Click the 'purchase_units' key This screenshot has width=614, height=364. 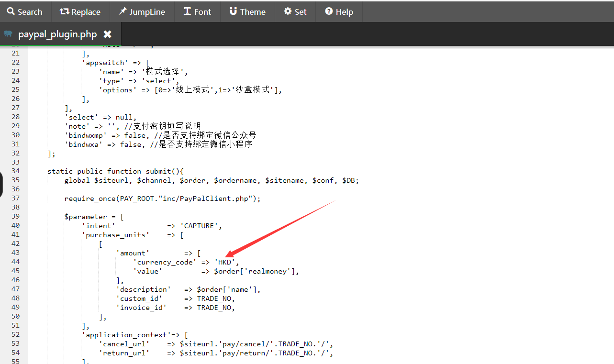click(116, 235)
